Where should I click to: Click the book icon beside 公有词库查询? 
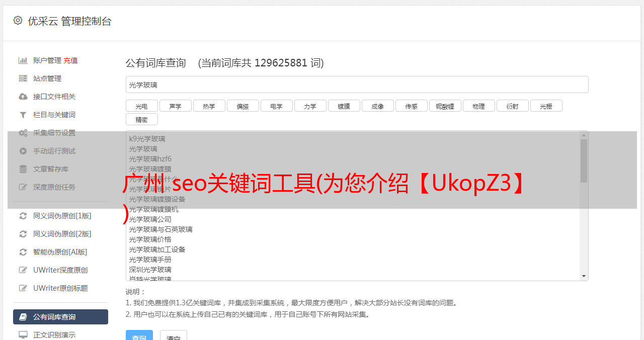pyautogui.click(x=23, y=317)
